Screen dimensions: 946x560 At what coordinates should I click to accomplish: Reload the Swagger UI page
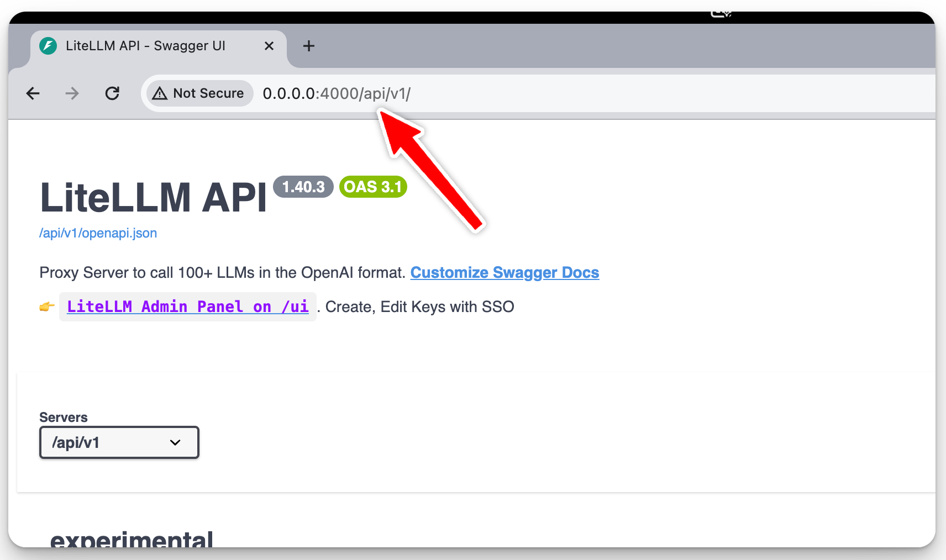coord(112,93)
